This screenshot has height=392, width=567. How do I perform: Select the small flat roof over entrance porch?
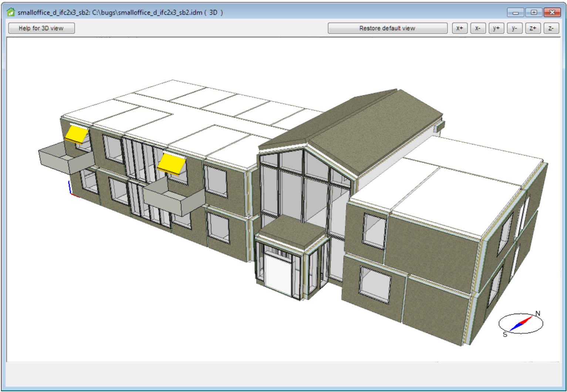292,231
